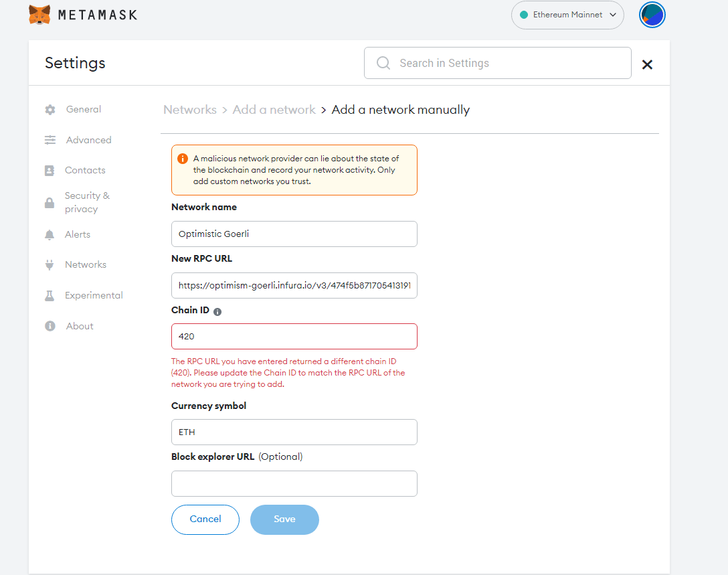Click the chain ID mismatch error message
The width and height of the screenshot is (728, 575).
(288, 372)
